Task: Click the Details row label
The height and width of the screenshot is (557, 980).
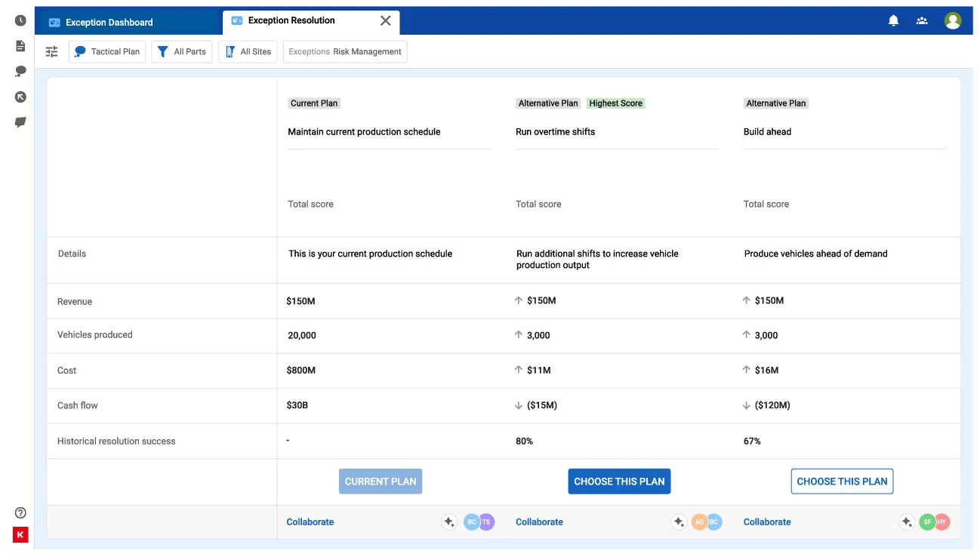Action: 72,254
